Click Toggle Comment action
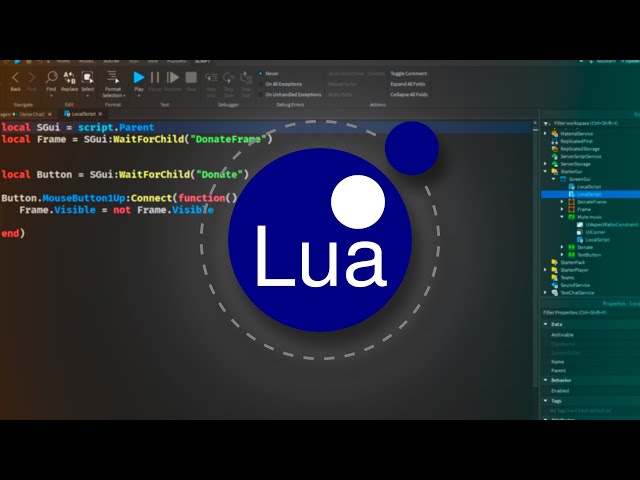Viewport: 640px width, 480px height. click(x=409, y=73)
